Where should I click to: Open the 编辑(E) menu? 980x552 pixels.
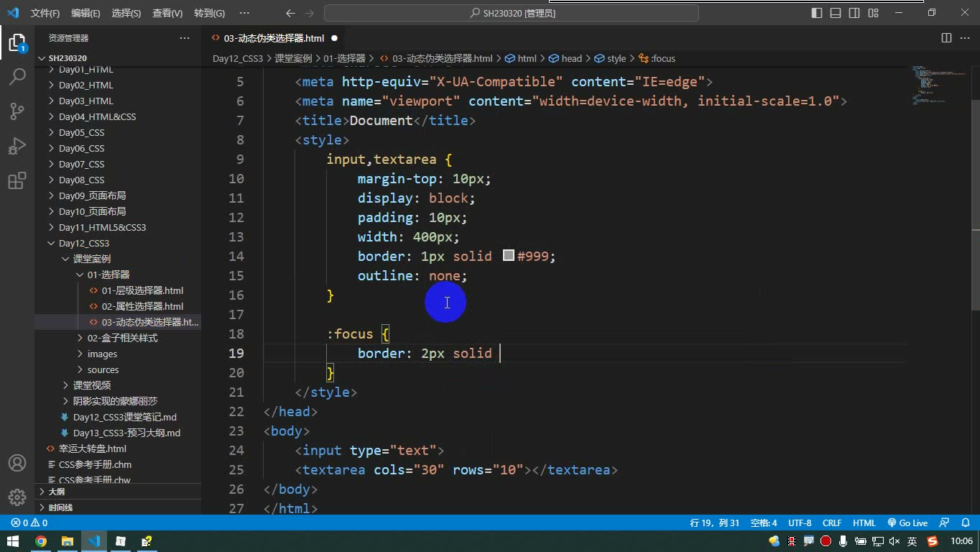[x=86, y=13]
